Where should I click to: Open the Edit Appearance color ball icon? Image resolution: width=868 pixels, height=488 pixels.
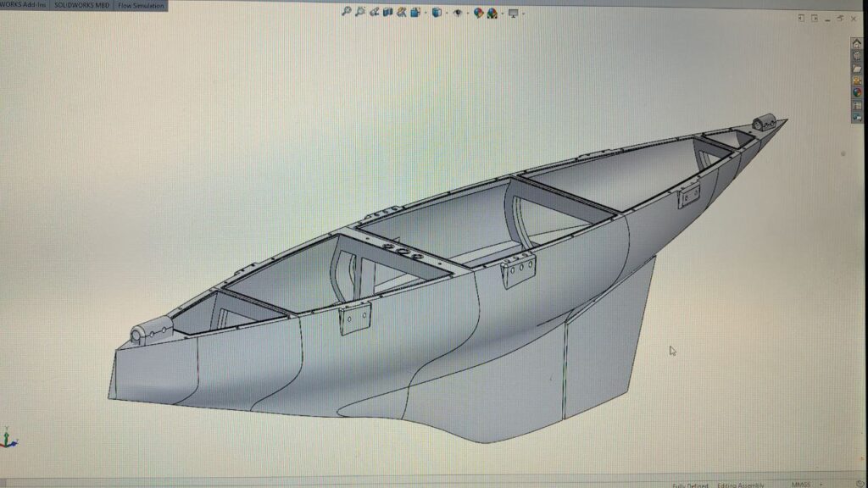[479, 12]
